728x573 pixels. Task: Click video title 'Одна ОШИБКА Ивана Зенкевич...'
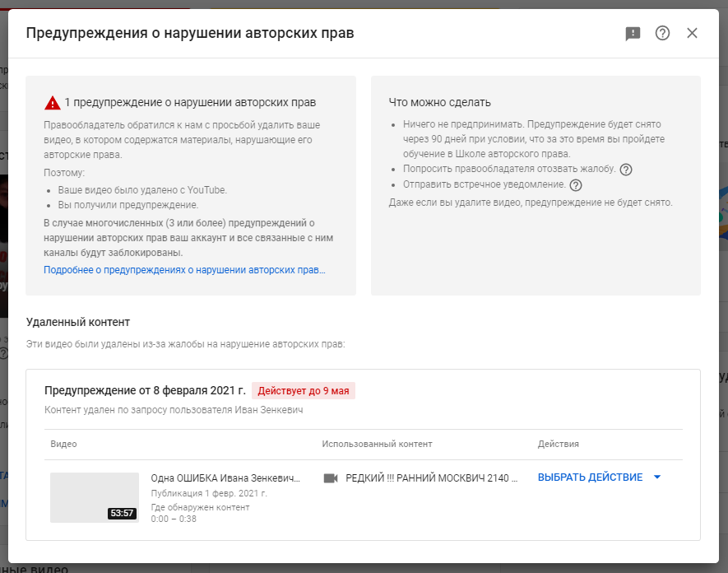(225, 478)
